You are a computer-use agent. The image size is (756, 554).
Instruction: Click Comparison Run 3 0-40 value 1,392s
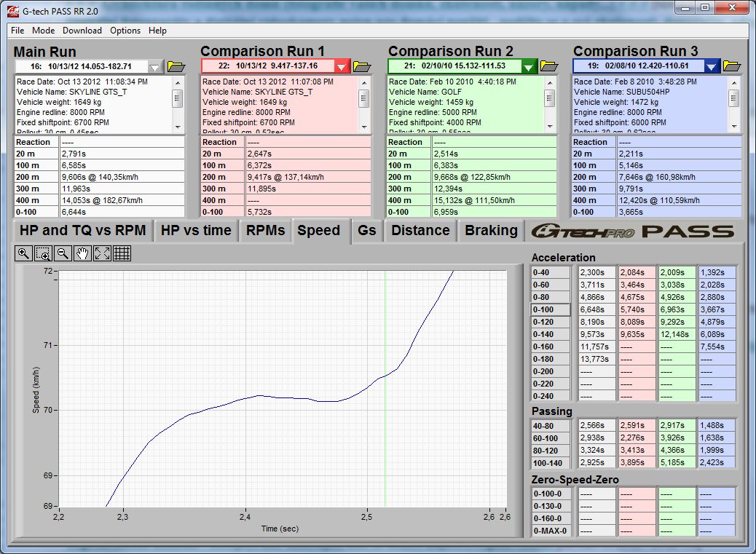[x=717, y=272]
